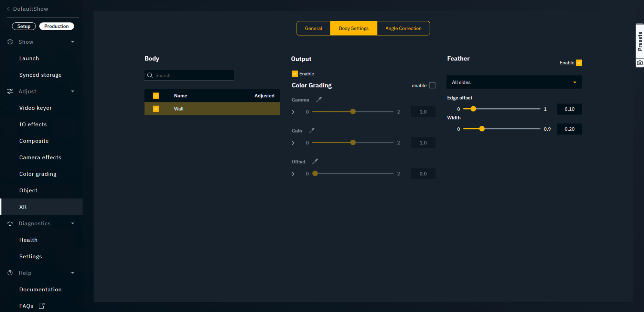Click the Diagnostics icon in sidebar
Viewport: 644px width, 312px height.
point(10,223)
